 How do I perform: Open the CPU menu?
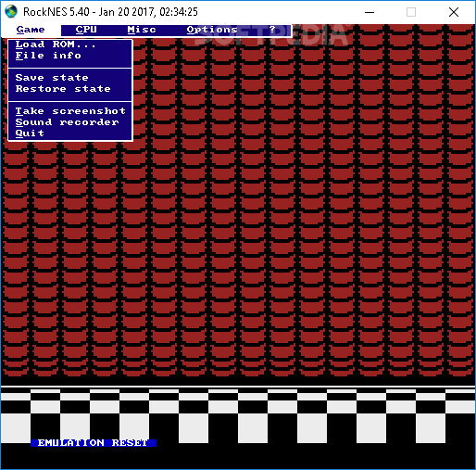click(86, 30)
